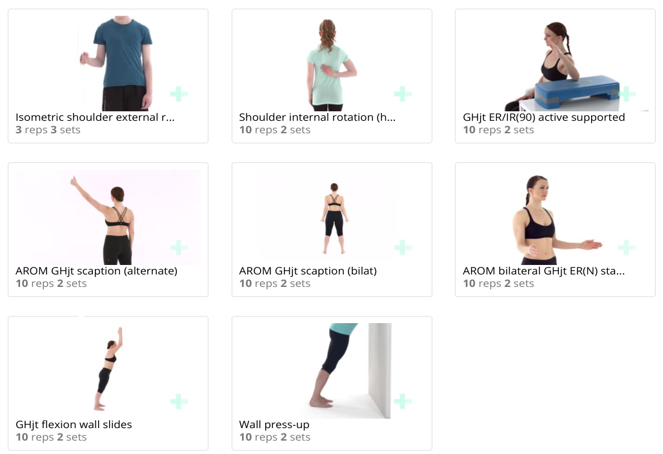Click the Wall press-up title text
The image size is (663, 454).
[x=274, y=425]
